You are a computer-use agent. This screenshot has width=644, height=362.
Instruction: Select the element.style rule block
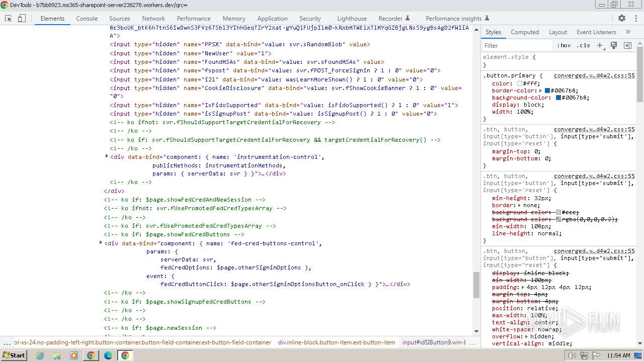click(558, 61)
